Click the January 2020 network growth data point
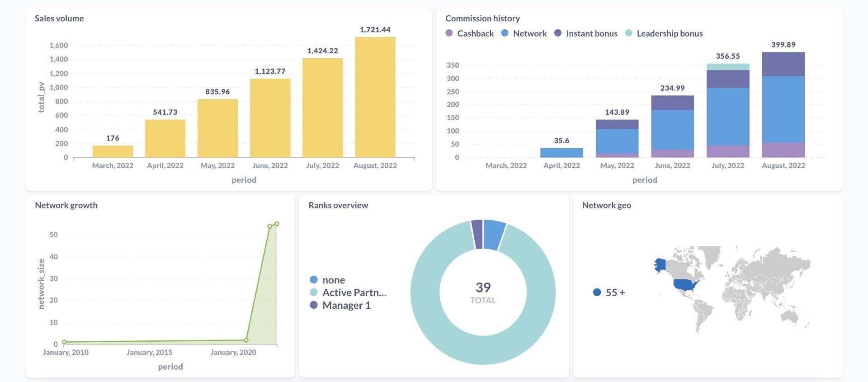Image resolution: width=868 pixels, height=382 pixels. tap(246, 340)
